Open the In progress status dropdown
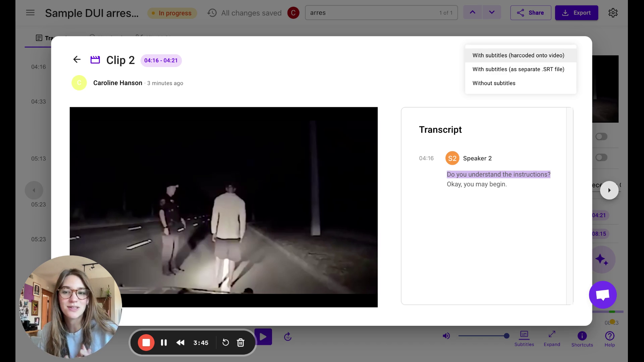The image size is (644, 362). [172, 13]
